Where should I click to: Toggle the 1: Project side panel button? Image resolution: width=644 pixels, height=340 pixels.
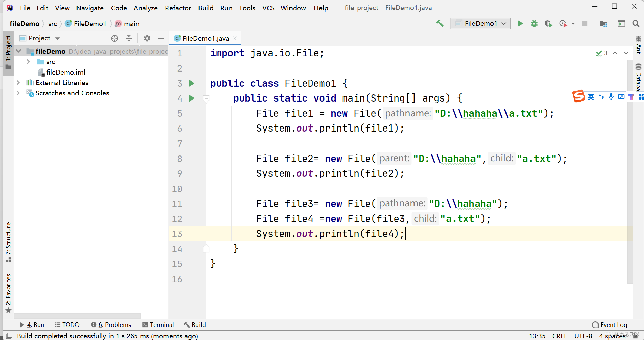[x=8, y=53]
